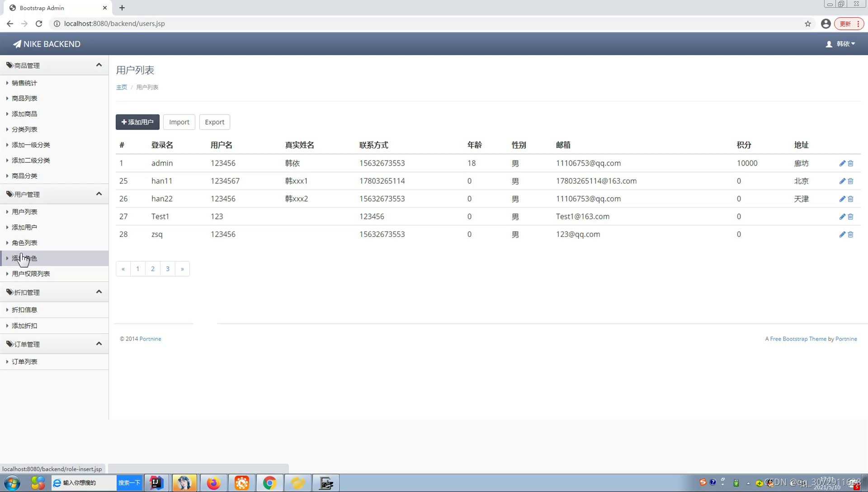Click the NIKE BACKEND paper plane logo
Viewport: 868px width, 492px height.
[47, 44]
